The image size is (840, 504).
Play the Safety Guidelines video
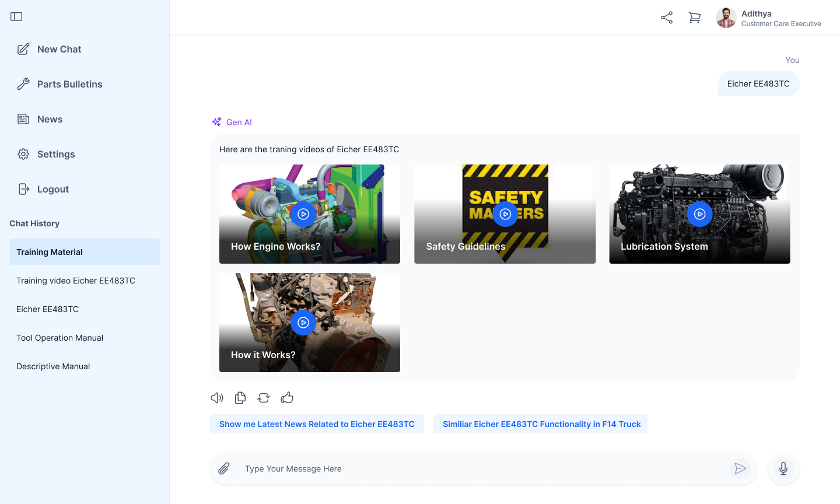[505, 214]
